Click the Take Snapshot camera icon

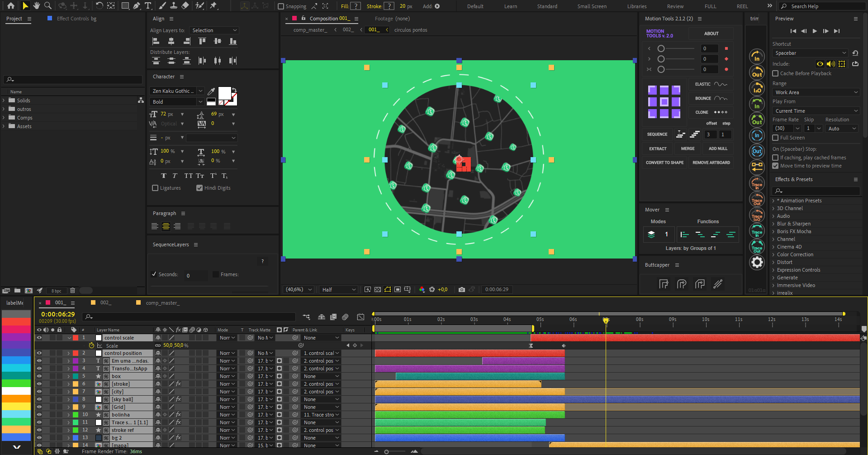(461, 289)
